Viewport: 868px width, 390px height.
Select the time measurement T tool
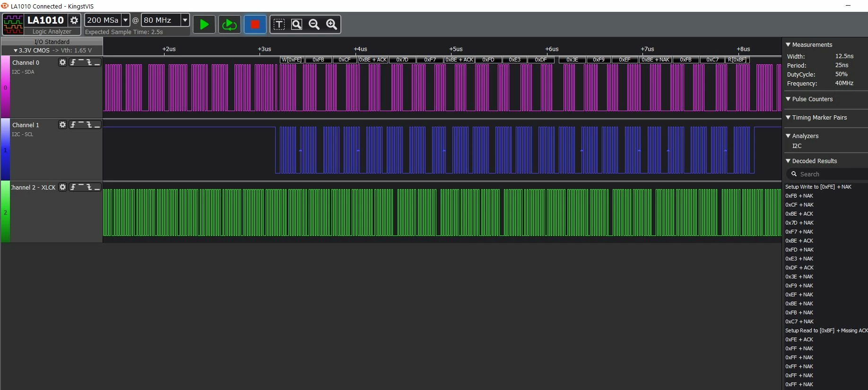[x=279, y=25]
